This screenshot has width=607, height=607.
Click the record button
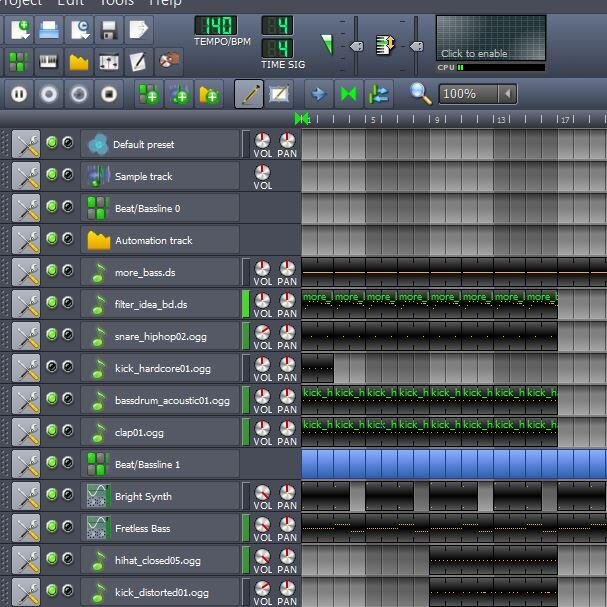pyautogui.click(x=49, y=94)
